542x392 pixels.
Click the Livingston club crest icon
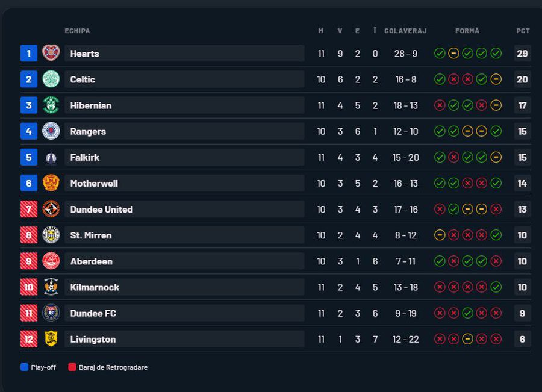pos(51,338)
